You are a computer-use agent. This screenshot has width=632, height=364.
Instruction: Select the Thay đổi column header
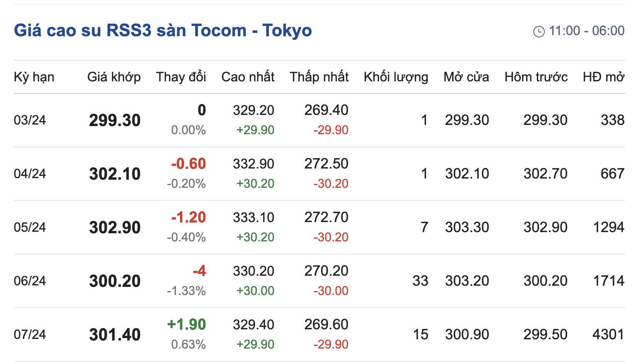(x=181, y=77)
